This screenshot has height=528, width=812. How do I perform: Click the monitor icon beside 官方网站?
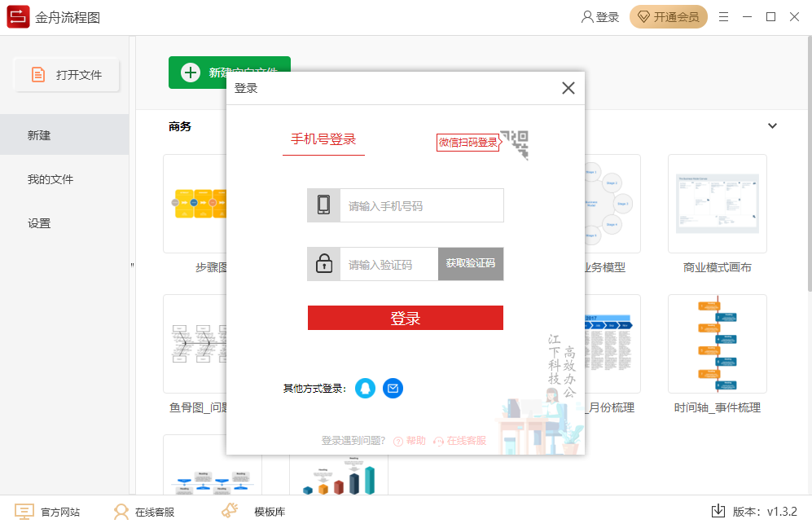point(24,512)
